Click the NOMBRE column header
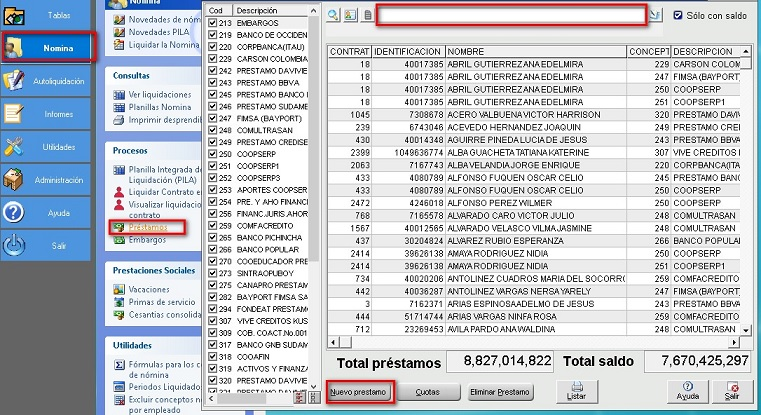The image size is (761, 415). [x=534, y=51]
